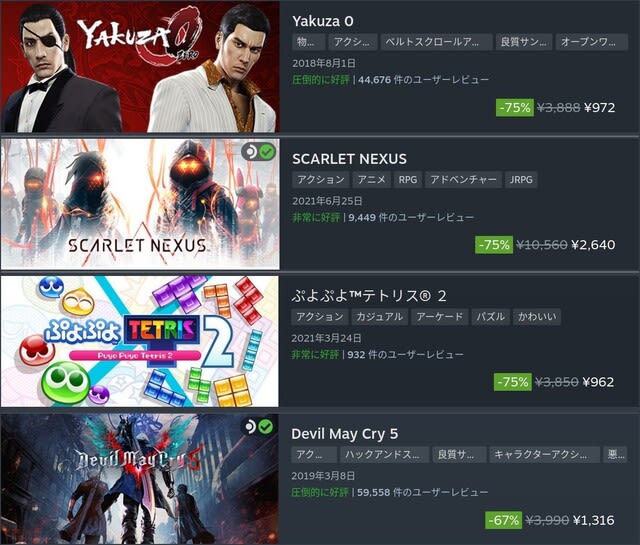This screenshot has height=545, width=640.
Task: Open the Yakuza 0 capsule image
Action: (140, 67)
